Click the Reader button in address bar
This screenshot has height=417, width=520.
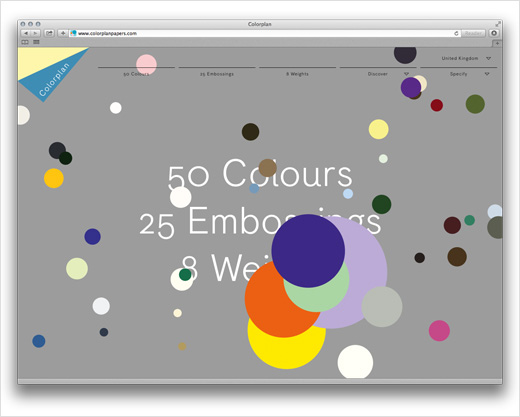pos(473,33)
